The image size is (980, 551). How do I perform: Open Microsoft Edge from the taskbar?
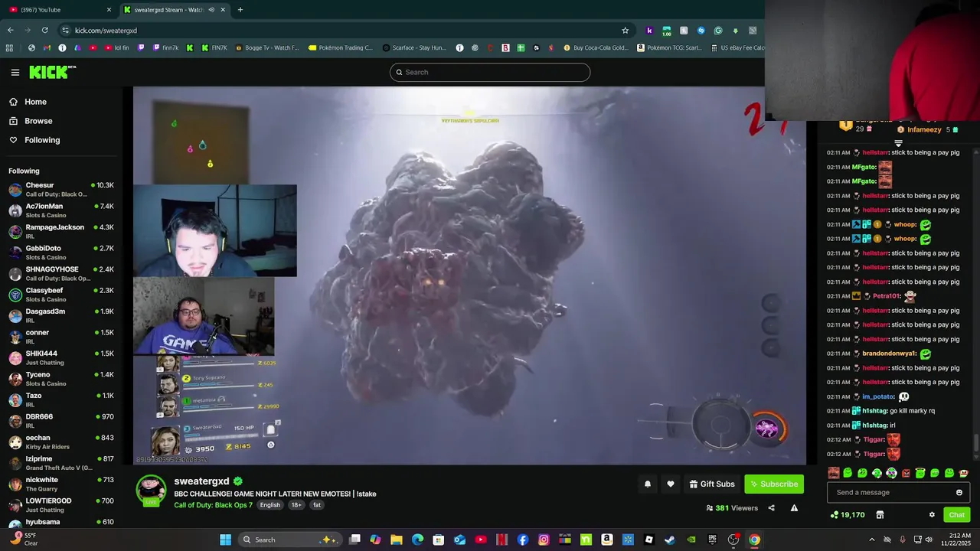pos(417,540)
